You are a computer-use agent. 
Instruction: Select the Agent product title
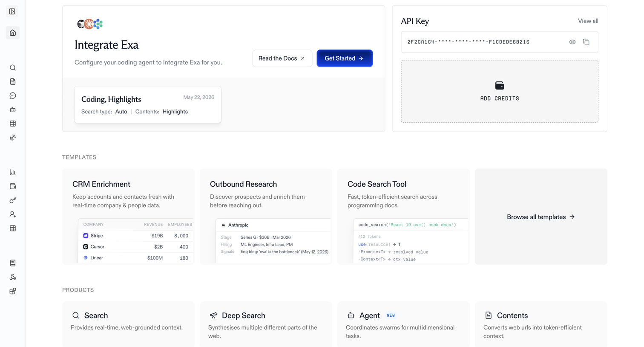point(369,315)
